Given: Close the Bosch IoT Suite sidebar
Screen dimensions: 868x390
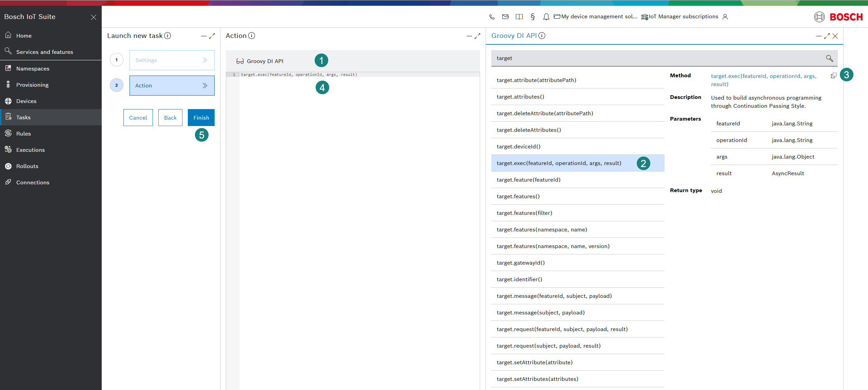Looking at the screenshot, I should 94,17.
